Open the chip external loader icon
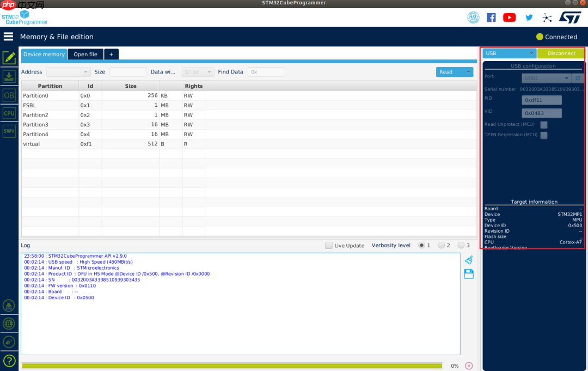 pos(9,324)
